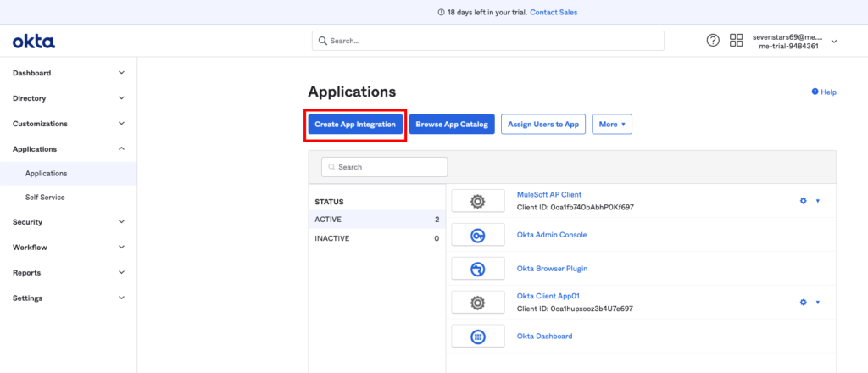
Task: Click the Okta Browser Plugin icon
Action: coord(477,269)
